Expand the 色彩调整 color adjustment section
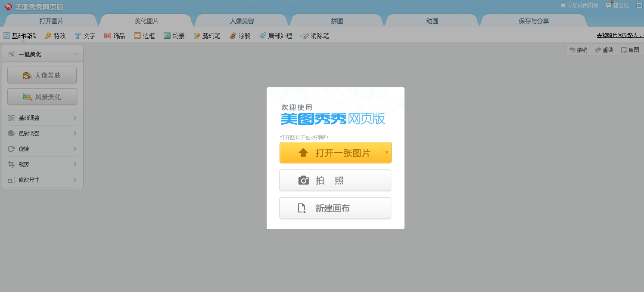644x292 pixels. (x=42, y=133)
